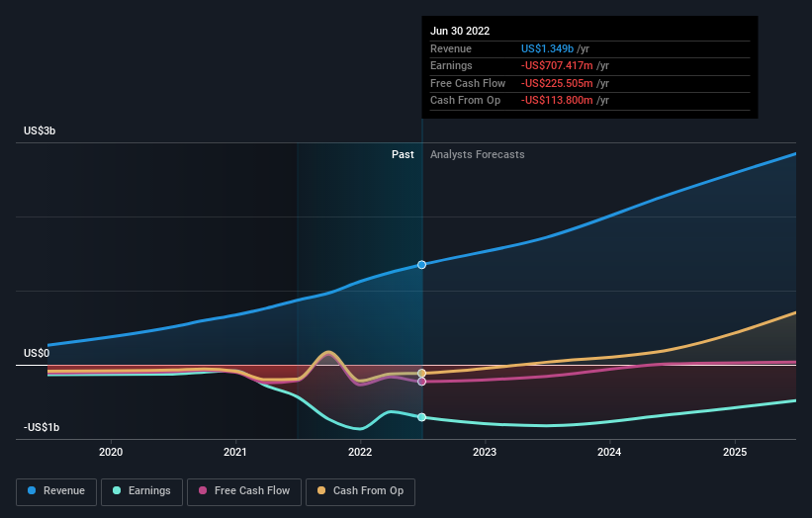Click the -US$1b y-axis label
The image size is (812, 518).
click(42, 427)
